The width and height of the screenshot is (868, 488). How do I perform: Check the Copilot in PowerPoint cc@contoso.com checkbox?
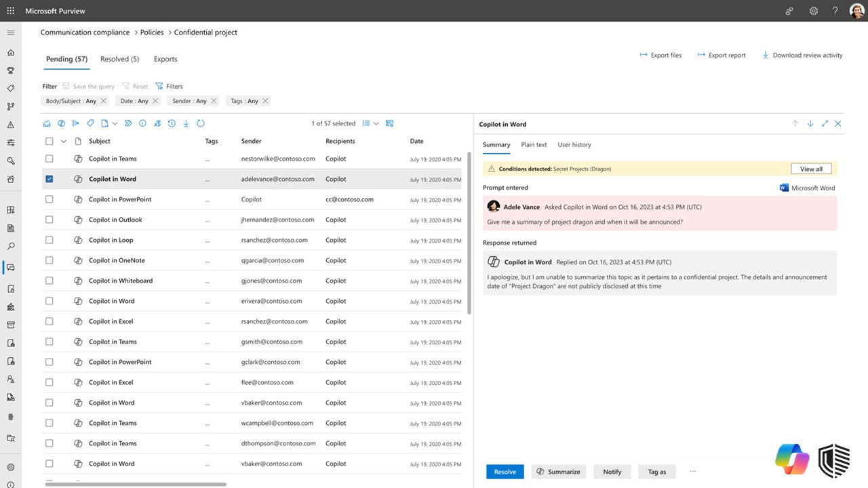(x=49, y=199)
